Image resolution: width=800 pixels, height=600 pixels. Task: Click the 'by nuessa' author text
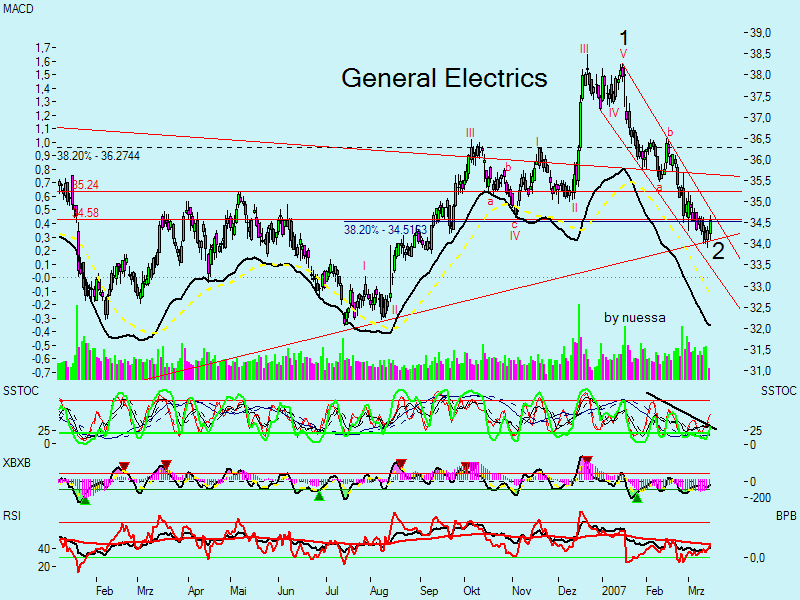tap(635, 317)
